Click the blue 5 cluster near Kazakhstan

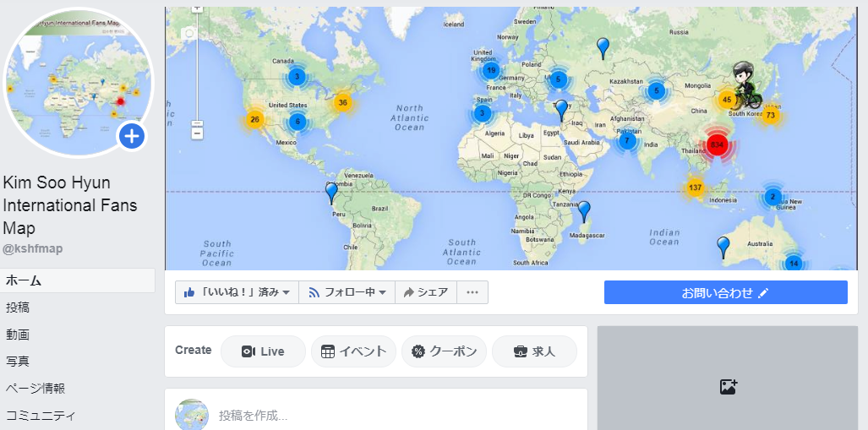tap(656, 90)
